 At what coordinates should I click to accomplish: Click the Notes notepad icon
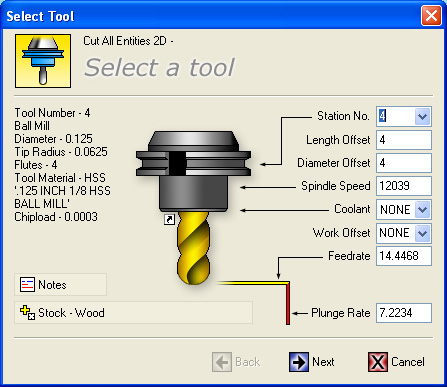pos(27,285)
